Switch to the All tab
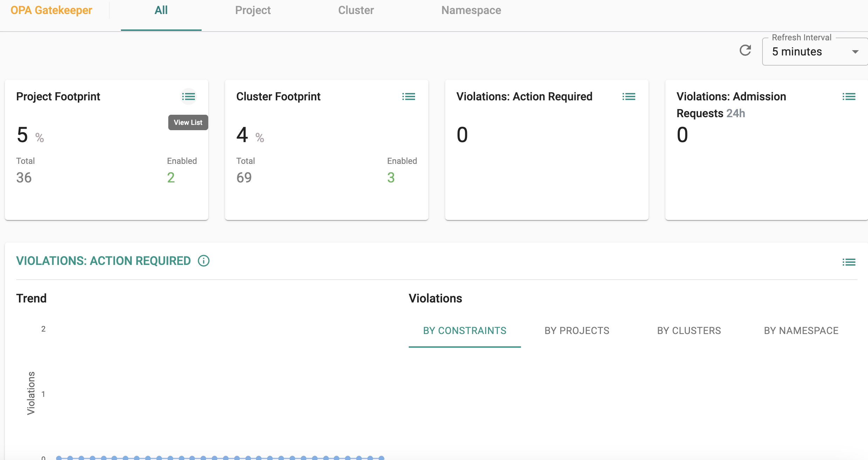Image resolution: width=868 pixels, height=460 pixels. [161, 11]
